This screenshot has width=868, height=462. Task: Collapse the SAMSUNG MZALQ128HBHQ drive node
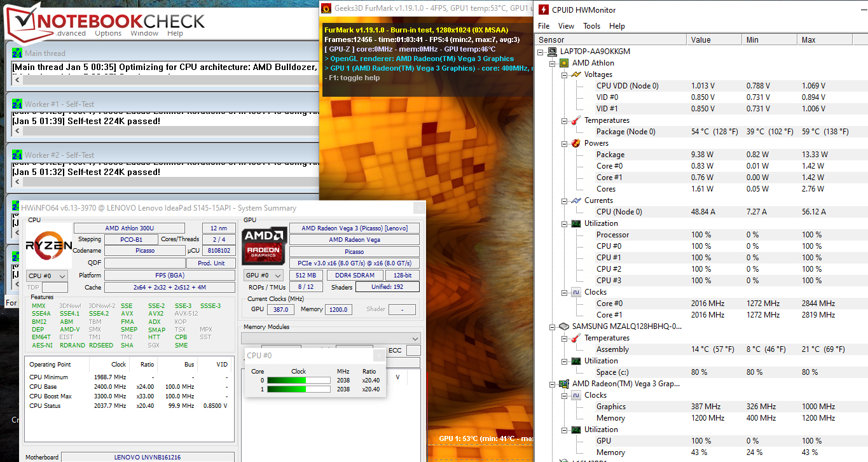(x=553, y=326)
